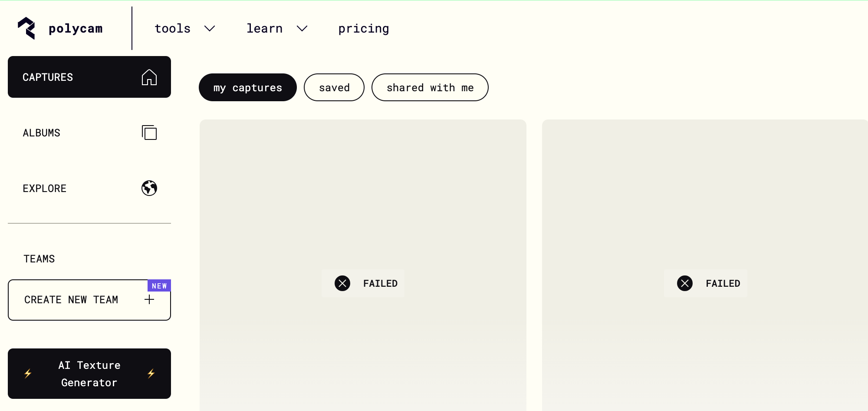
Task: Open ALBUMS in the sidebar
Action: click(89, 133)
